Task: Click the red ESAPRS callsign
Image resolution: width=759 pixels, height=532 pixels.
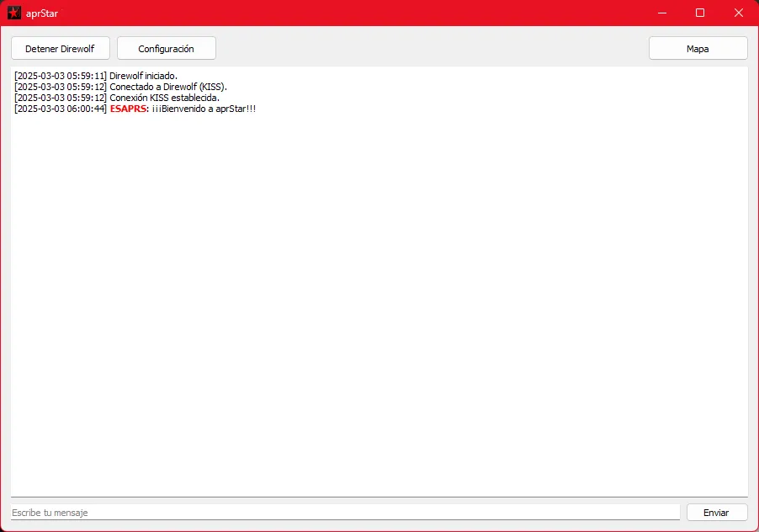Action: [129, 109]
